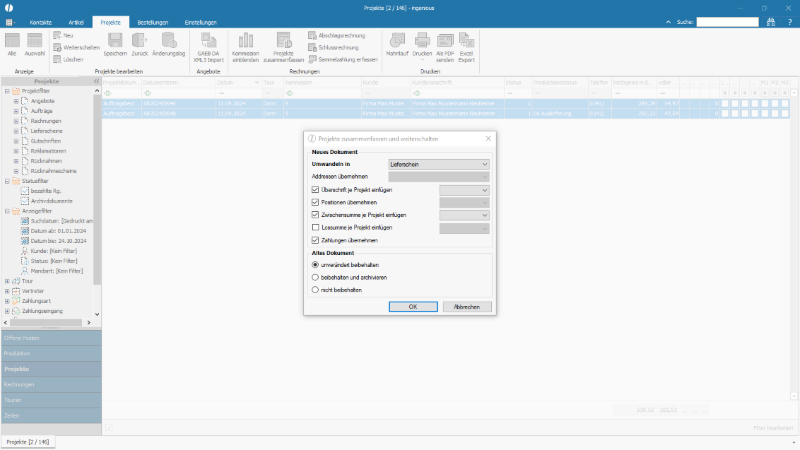Open the Adressen übernehmen dropdown
Image resolution: width=800 pixels, height=450 pixels.
[439, 177]
